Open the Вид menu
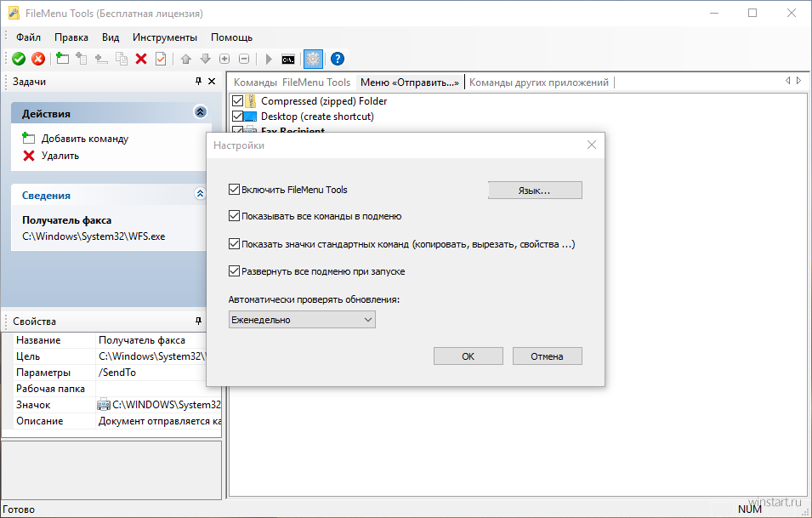This screenshot has height=518, width=812. tap(111, 37)
